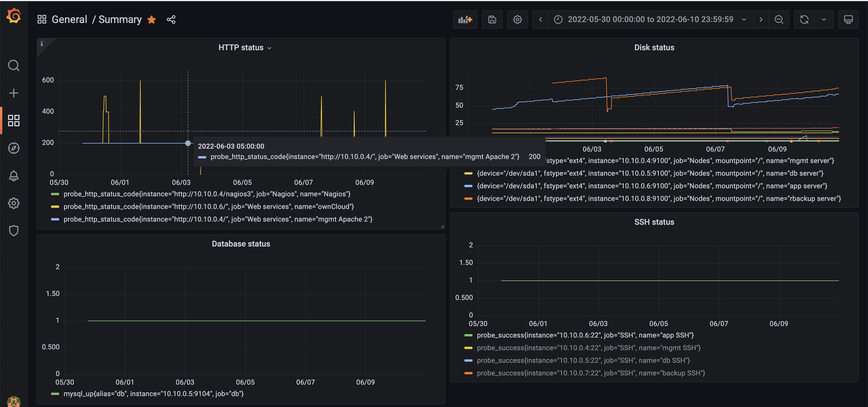Image resolution: width=868 pixels, height=407 pixels.
Task: Toggle the star to unfavorite the dashboard
Action: (152, 20)
